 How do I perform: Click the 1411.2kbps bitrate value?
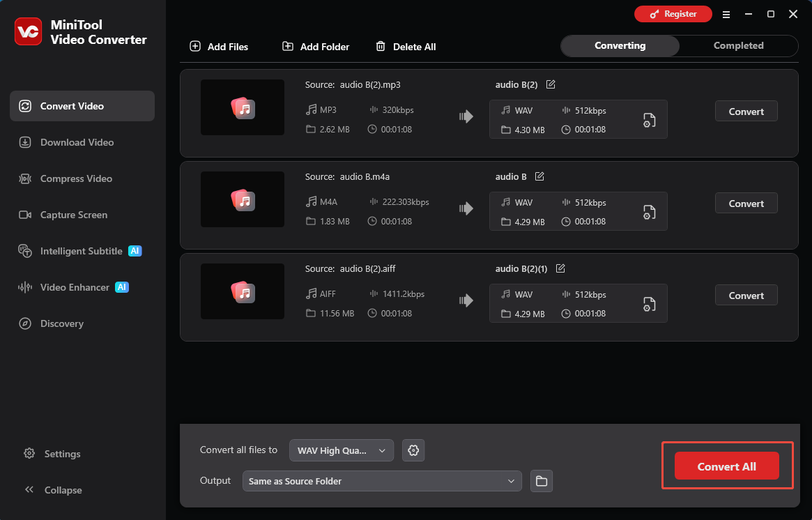404,294
